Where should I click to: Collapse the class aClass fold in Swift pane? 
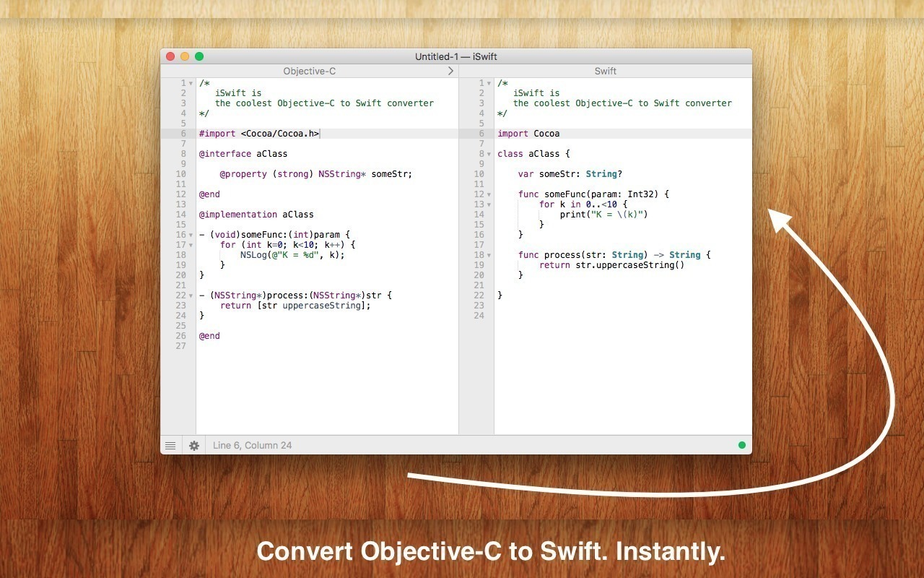(x=489, y=155)
